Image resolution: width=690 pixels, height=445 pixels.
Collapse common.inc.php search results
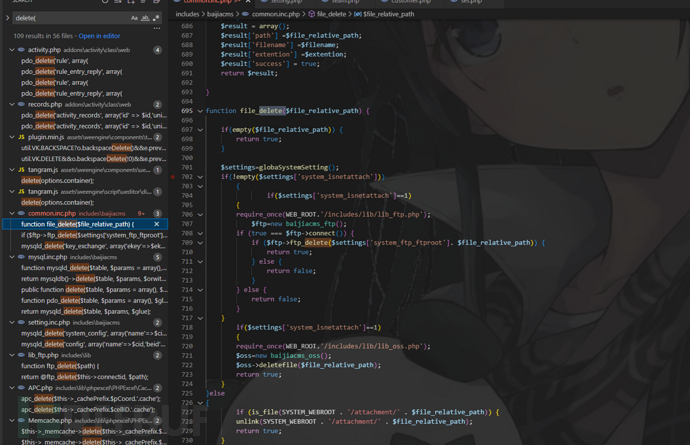tap(12, 213)
